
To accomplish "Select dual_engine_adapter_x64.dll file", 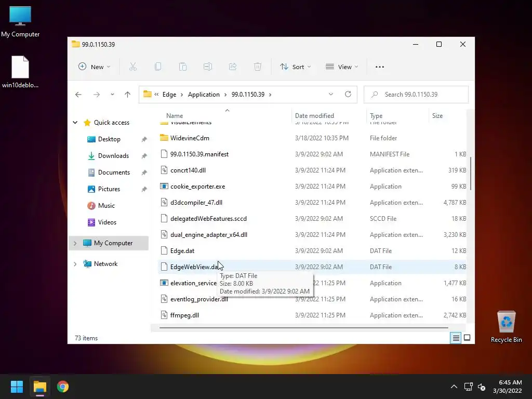I will pos(209,235).
